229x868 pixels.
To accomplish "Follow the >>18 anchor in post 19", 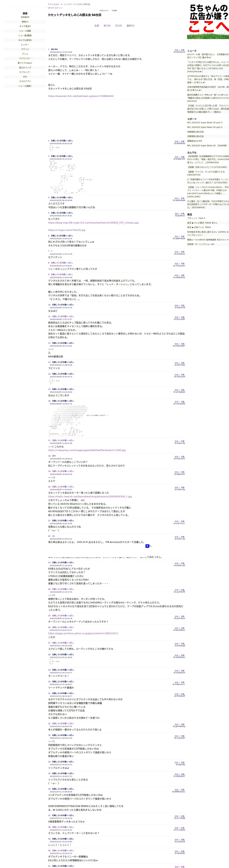I will (51, 477).
